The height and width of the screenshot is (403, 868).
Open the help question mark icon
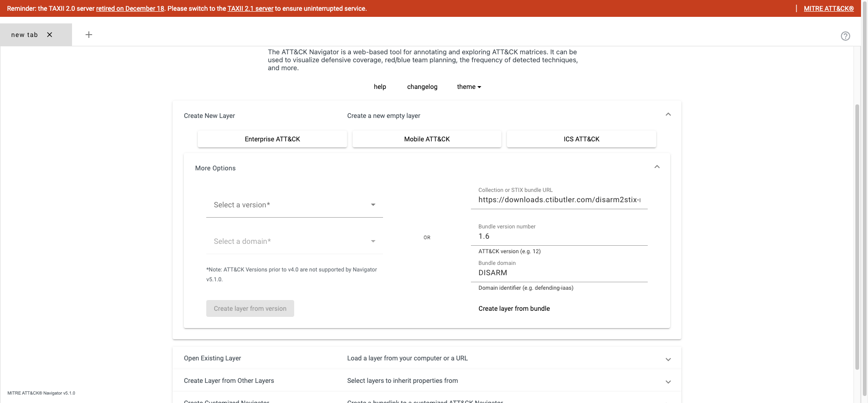(845, 36)
